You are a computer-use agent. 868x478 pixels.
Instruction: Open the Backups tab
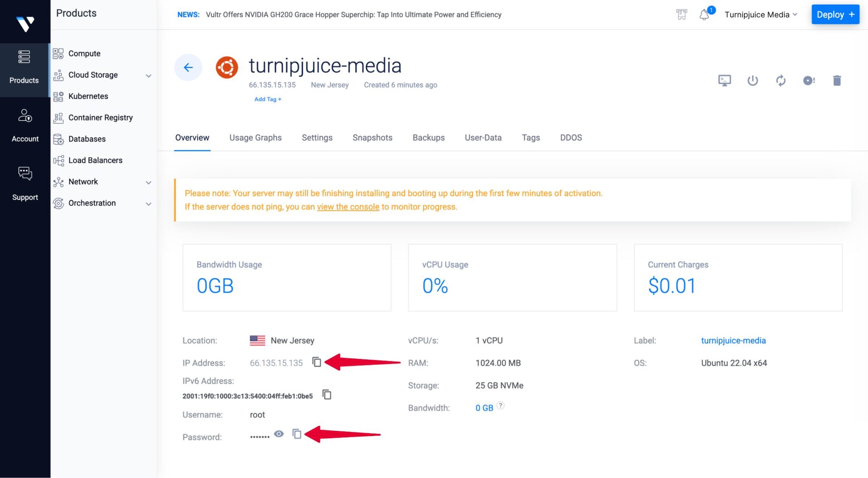(x=428, y=137)
